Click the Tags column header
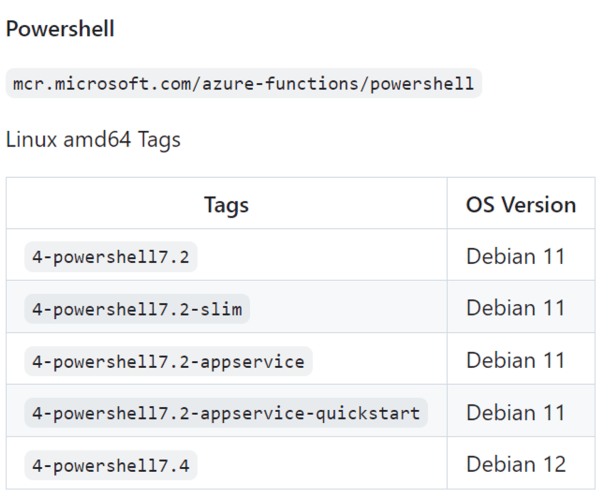Viewport: 600px width, 494px height. click(x=226, y=205)
